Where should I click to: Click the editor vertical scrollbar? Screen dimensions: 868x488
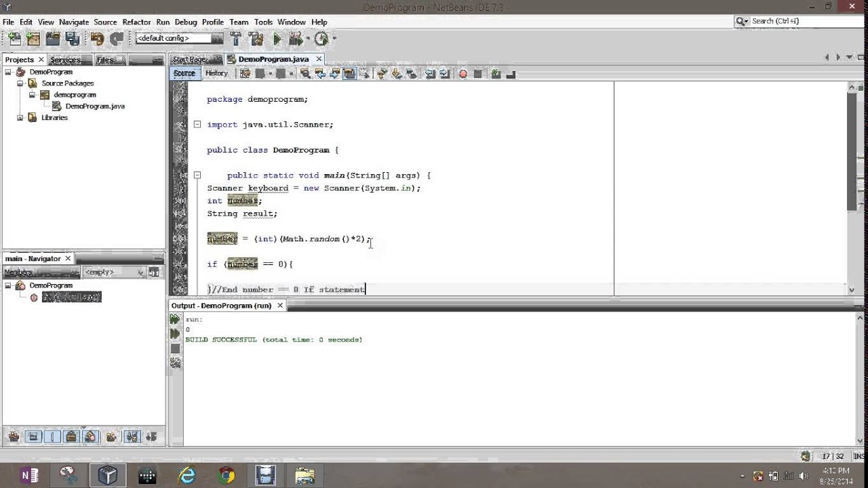point(852,188)
